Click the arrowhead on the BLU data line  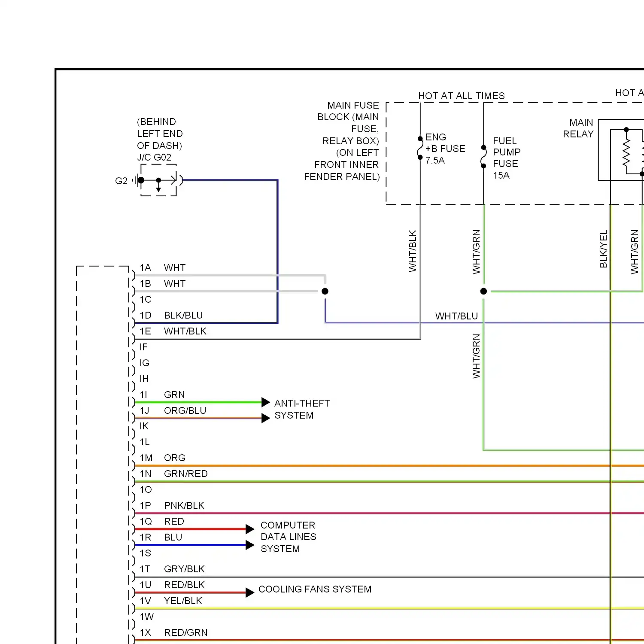(x=250, y=545)
